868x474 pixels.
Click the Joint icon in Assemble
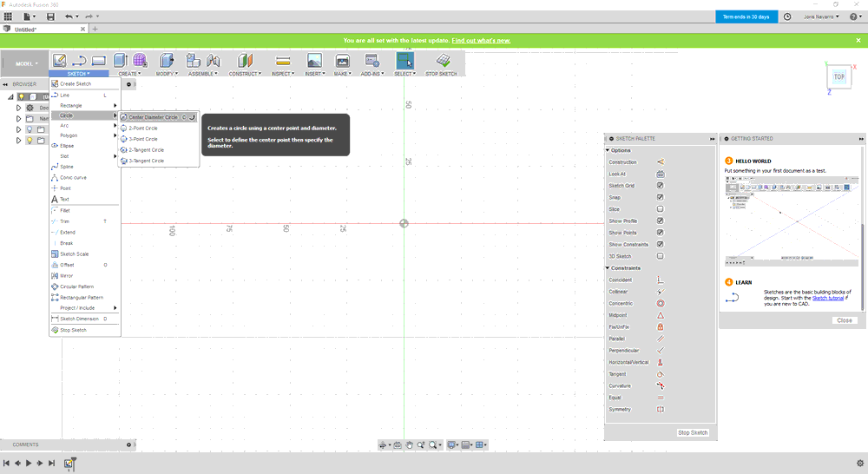(214, 61)
